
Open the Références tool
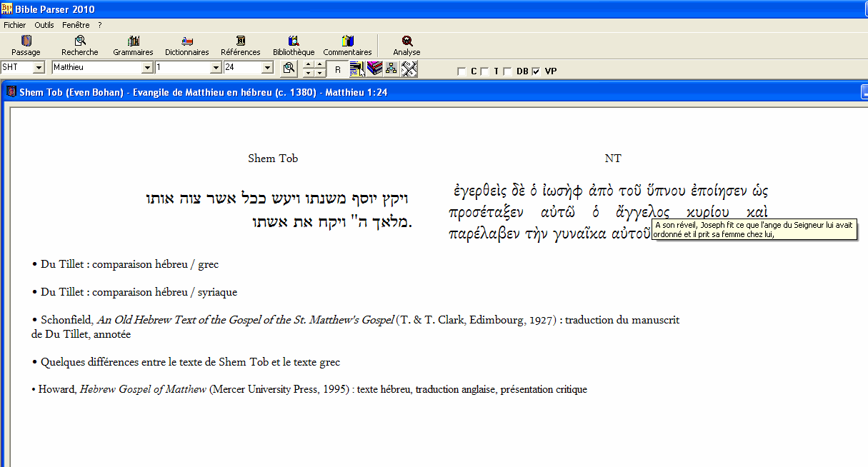[241, 46]
